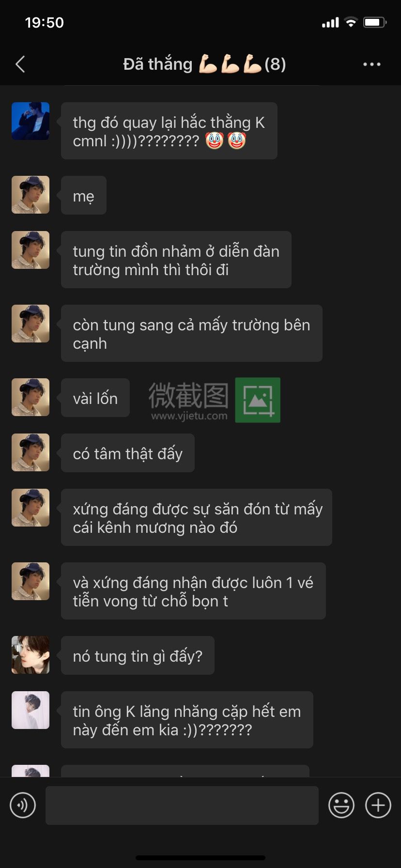401x868 pixels.
Task: Tap the green screenshot watermark icon
Action: pyautogui.click(x=258, y=400)
